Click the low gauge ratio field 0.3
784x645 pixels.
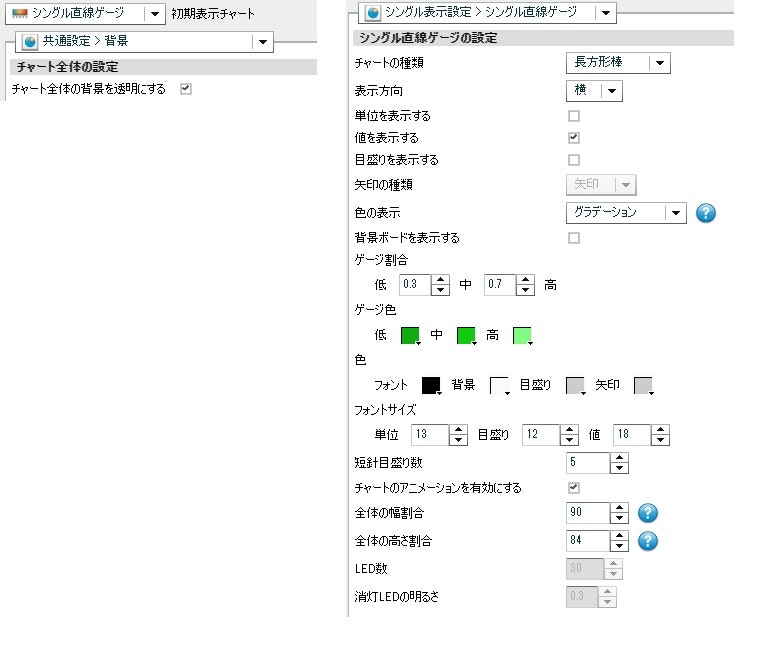pos(414,284)
